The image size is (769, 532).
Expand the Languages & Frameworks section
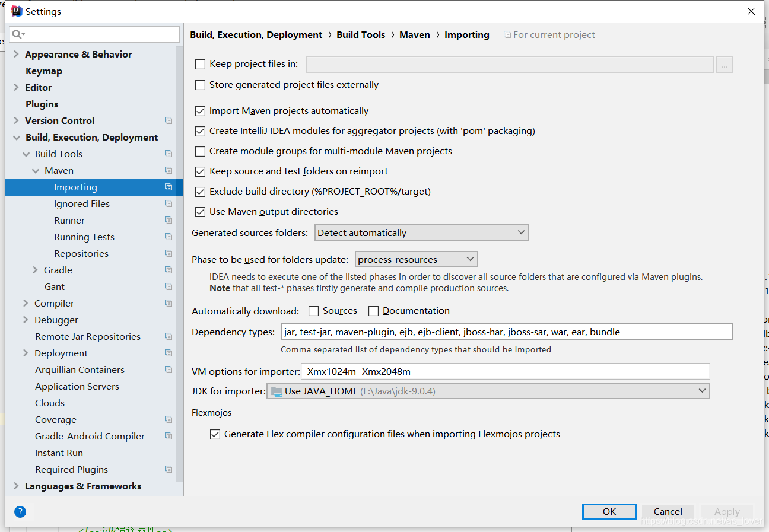pyautogui.click(x=16, y=486)
